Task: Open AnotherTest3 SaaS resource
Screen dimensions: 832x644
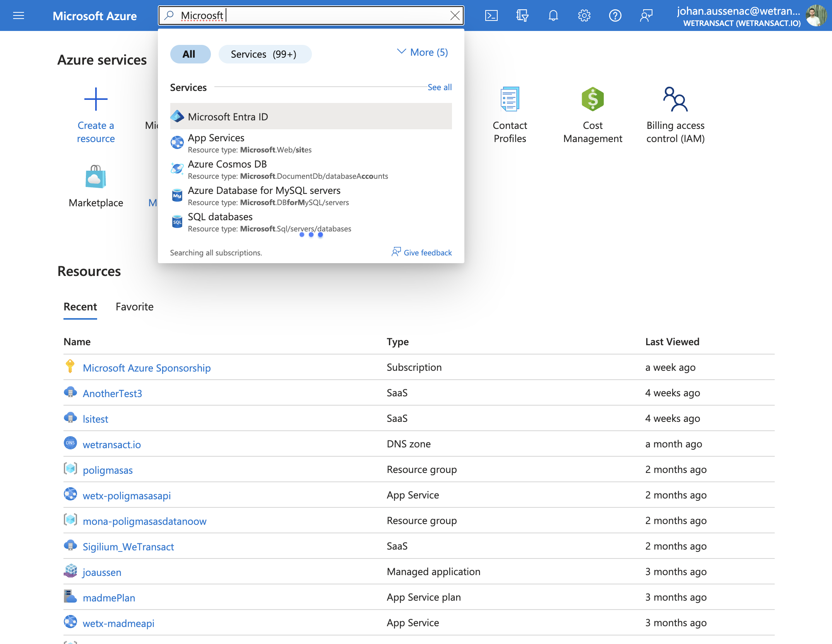Action: point(112,393)
